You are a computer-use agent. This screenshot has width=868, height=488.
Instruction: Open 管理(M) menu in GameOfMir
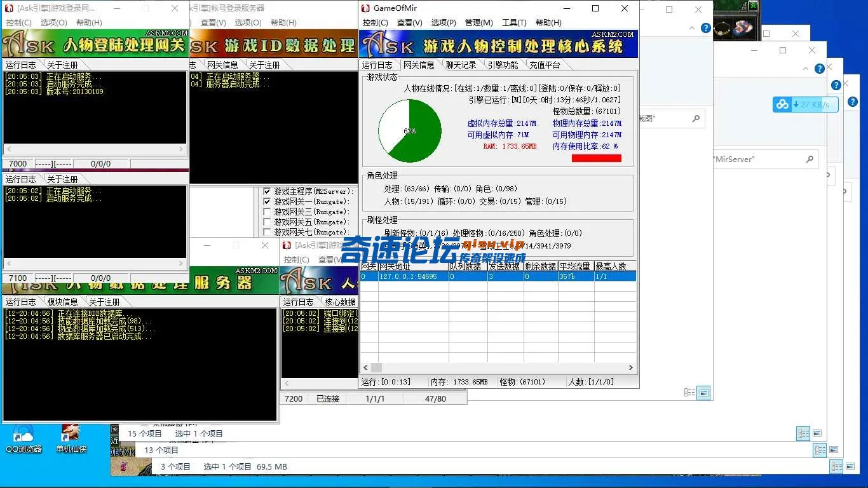tap(478, 22)
